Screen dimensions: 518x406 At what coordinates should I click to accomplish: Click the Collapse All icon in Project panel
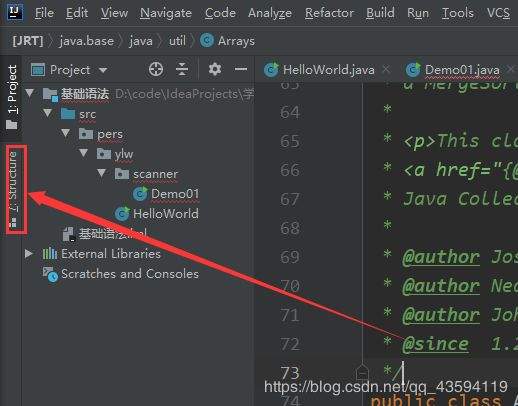(x=182, y=69)
